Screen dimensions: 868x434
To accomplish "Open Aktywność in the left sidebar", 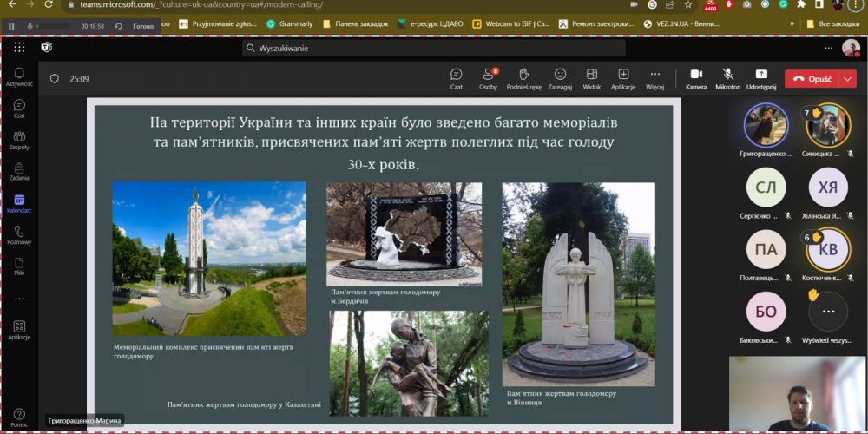I will tap(19, 76).
